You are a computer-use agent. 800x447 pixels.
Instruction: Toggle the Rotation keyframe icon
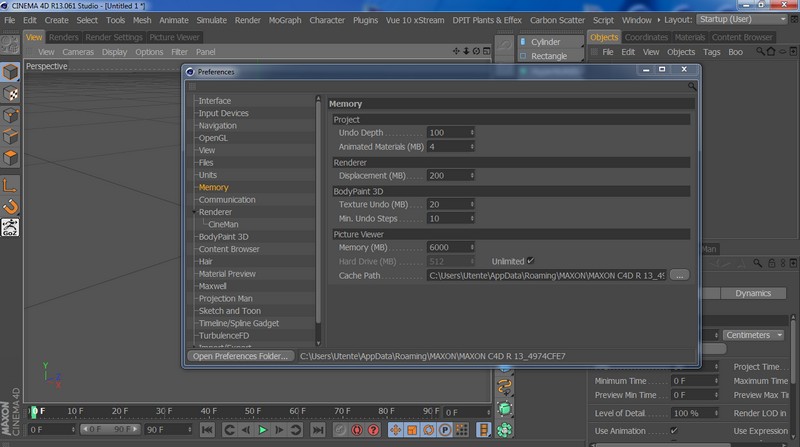[x=429, y=430]
